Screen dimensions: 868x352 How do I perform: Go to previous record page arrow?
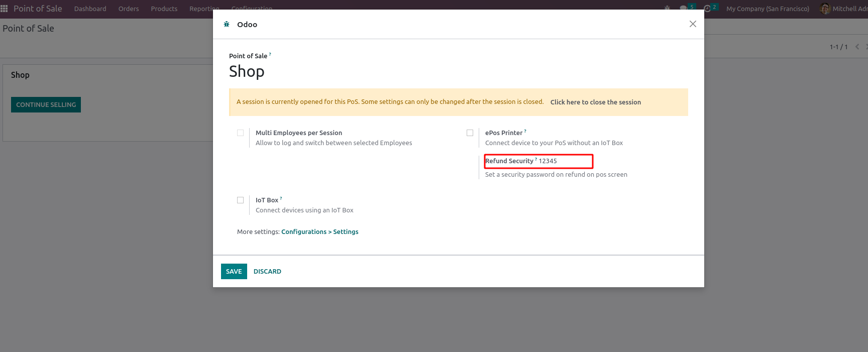857,47
